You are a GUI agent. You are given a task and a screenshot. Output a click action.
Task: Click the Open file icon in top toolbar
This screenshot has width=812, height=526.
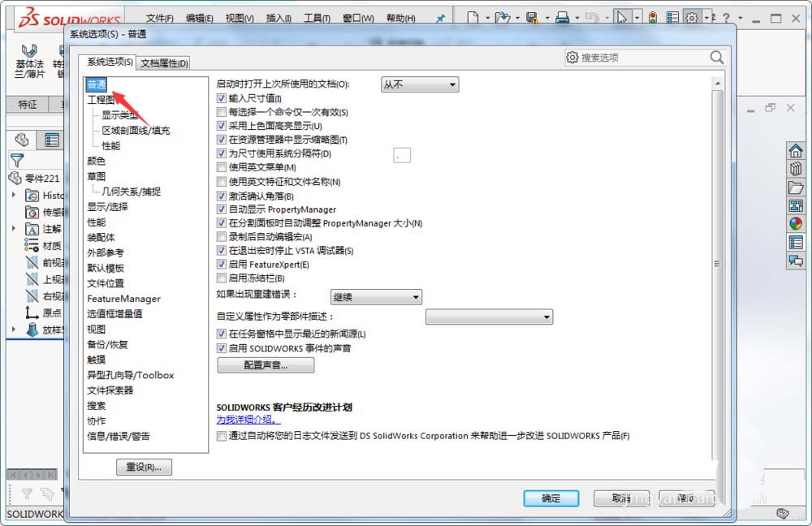tap(503, 18)
